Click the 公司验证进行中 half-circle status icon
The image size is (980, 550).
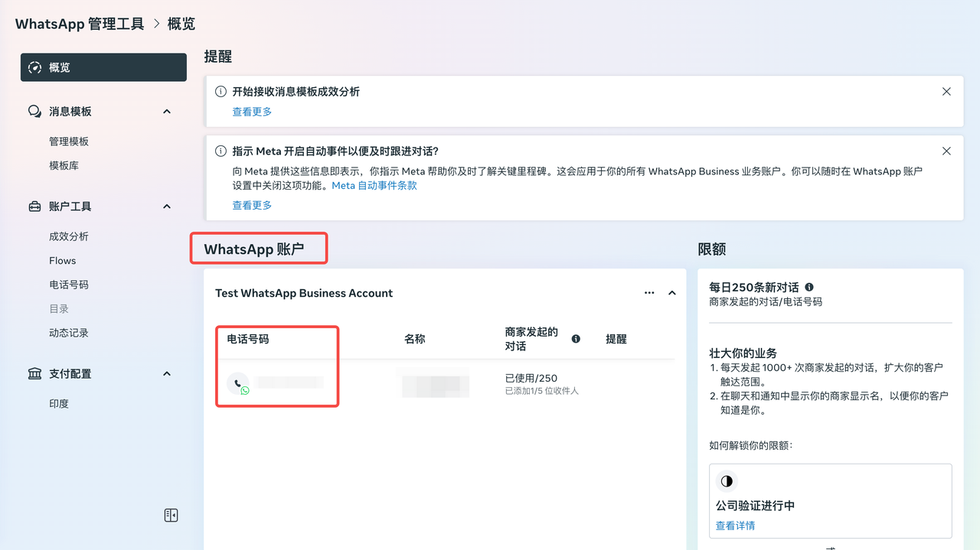tap(727, 481)
